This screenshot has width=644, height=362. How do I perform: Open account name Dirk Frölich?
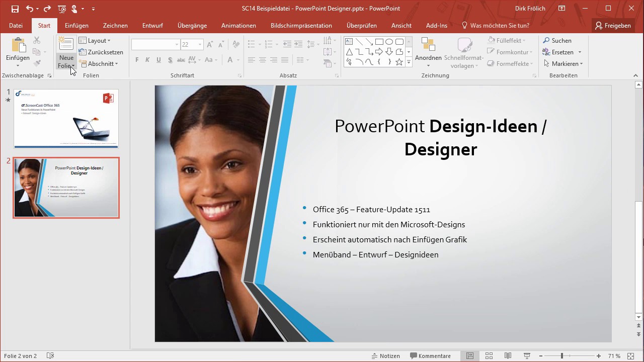(530, 9)
